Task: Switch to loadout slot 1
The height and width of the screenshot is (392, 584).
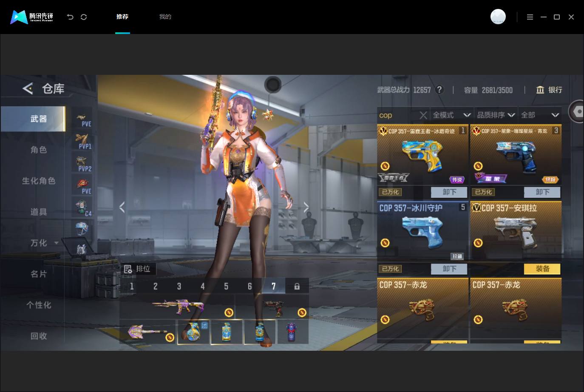Action: click(132, 286)
